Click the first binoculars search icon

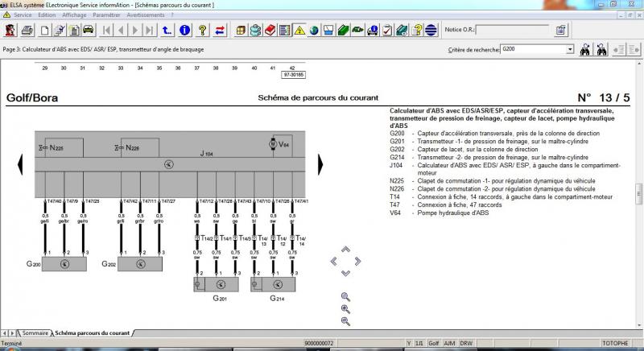click(x=585, y=50)
